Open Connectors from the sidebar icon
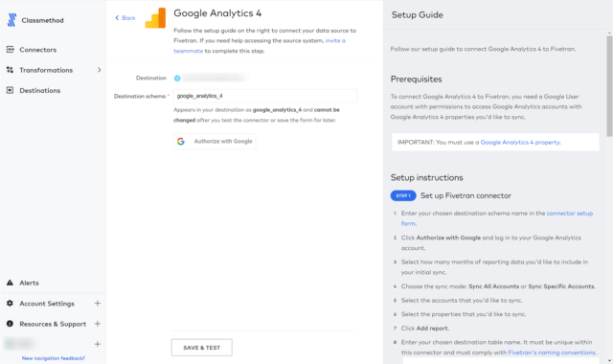The image size is (613, 364). click(x=11, y=49)
